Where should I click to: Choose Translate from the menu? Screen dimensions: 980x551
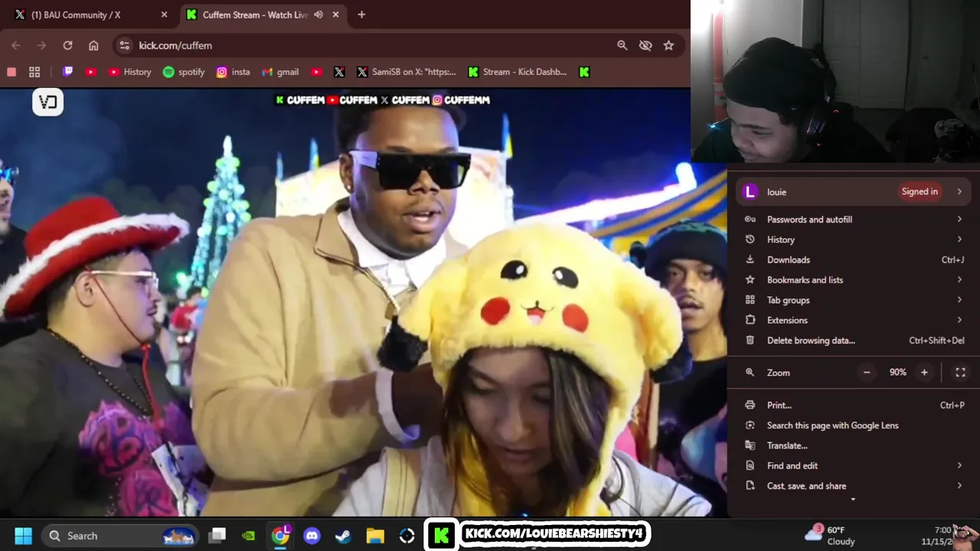click(x=853, y=445)
